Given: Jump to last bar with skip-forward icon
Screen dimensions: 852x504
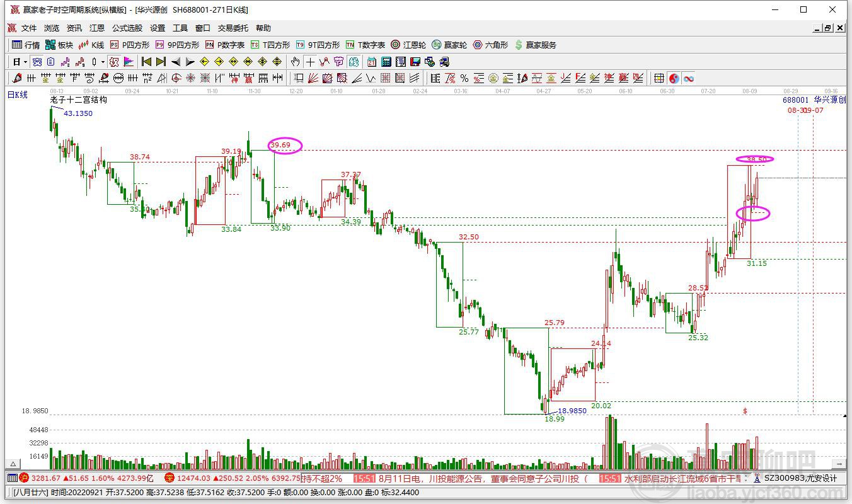Looking at the screenshot, I should click(161, 62).
